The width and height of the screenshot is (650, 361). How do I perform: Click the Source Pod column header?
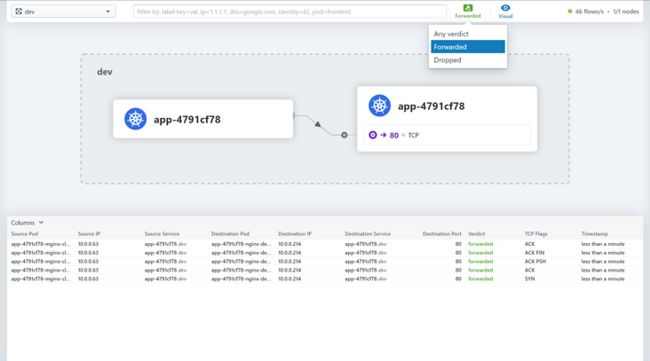pos(24,234)
